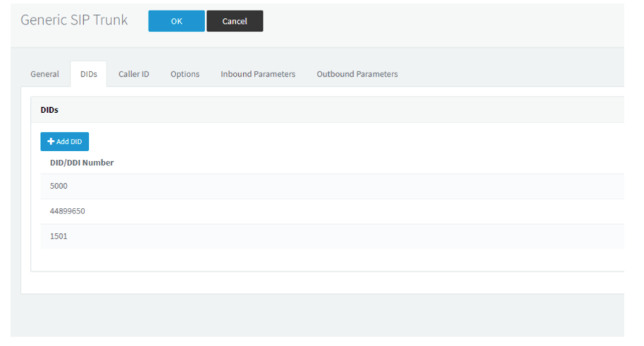The width and height of the screenshot is (644, 346).
Task: Switch to the General tab
Action: click(45, 74)
